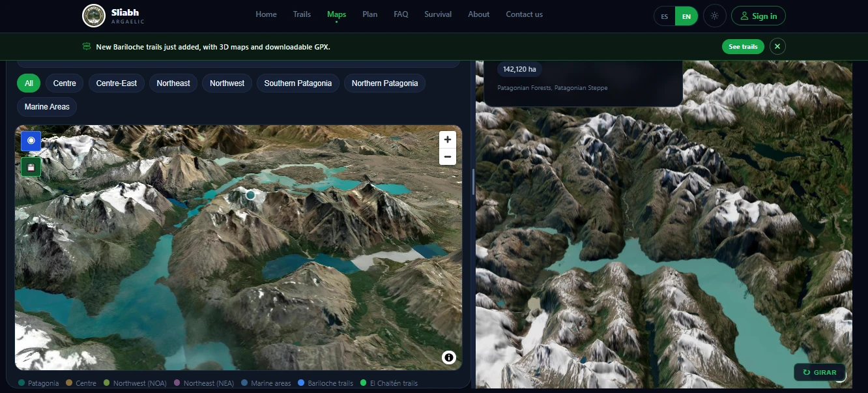Click the Marine areas legend color dot

(244, 383)
